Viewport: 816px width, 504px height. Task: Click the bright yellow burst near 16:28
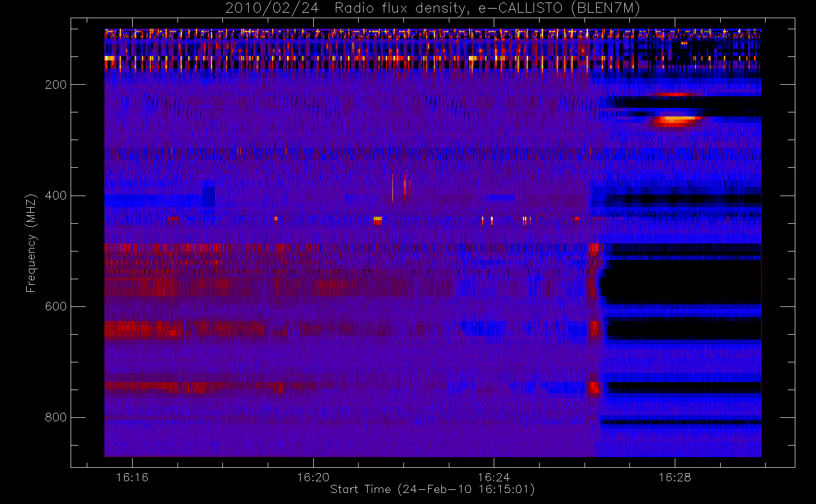(677, 120)
